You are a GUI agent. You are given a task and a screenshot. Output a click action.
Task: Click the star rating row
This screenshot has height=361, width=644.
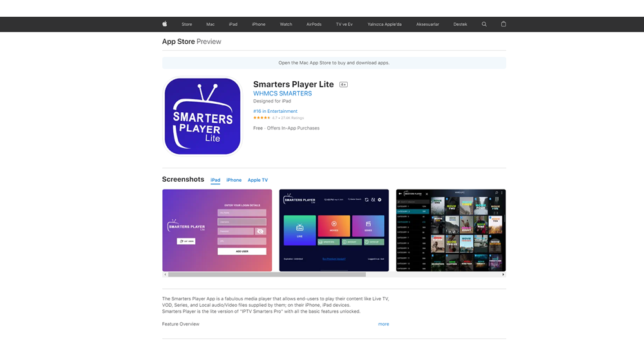(261, 118)
